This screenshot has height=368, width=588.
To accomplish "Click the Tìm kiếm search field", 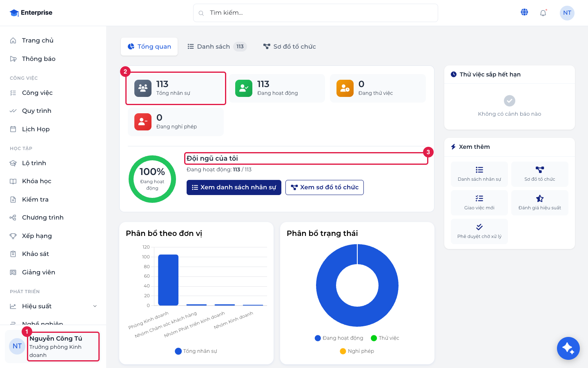I will 316,13.
